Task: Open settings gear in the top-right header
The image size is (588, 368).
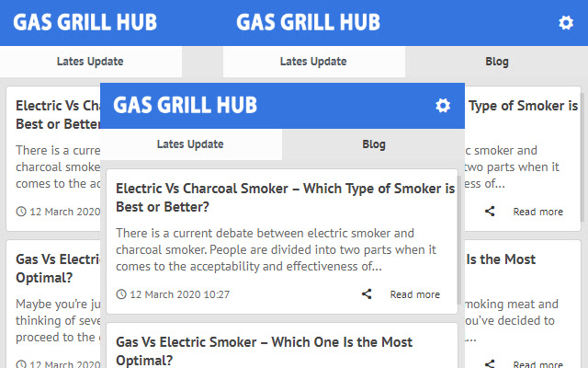Action: (566, 23)
